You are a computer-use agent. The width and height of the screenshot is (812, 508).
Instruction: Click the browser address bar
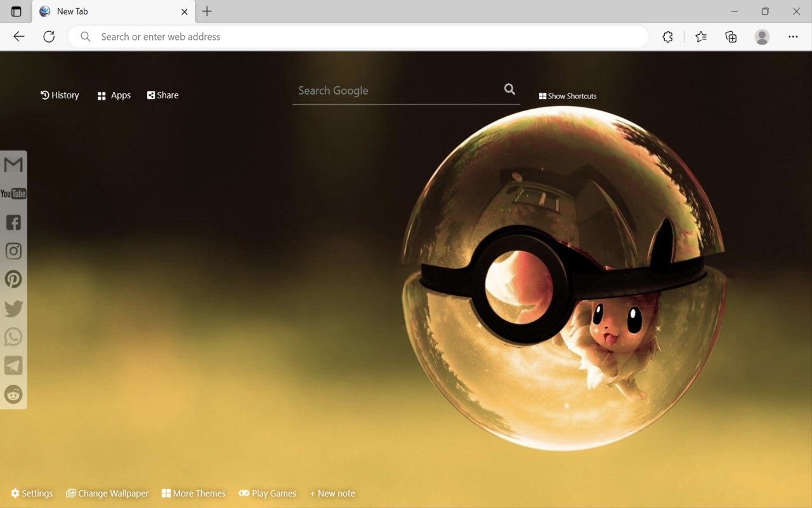click(358, 37)
